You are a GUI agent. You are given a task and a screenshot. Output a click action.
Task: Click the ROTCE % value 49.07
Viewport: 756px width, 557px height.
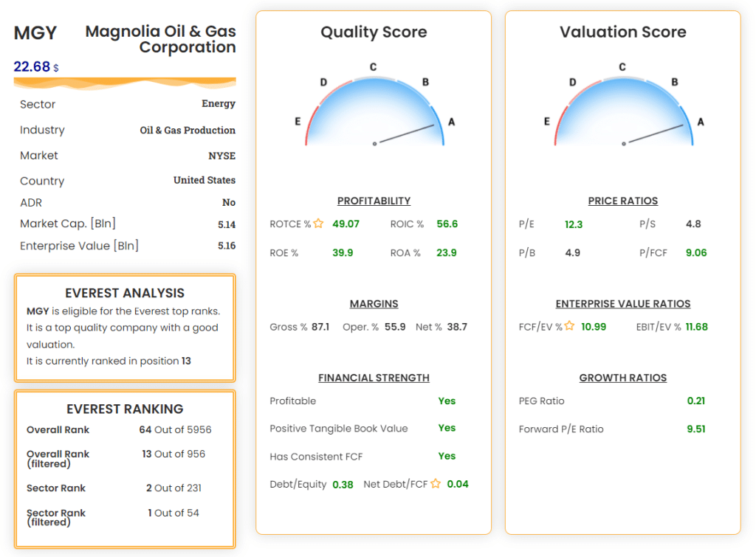346,224
